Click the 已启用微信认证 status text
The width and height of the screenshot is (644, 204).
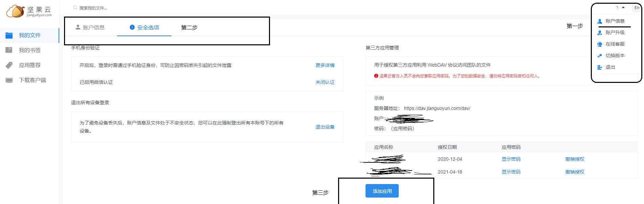[x=96, y=82]
